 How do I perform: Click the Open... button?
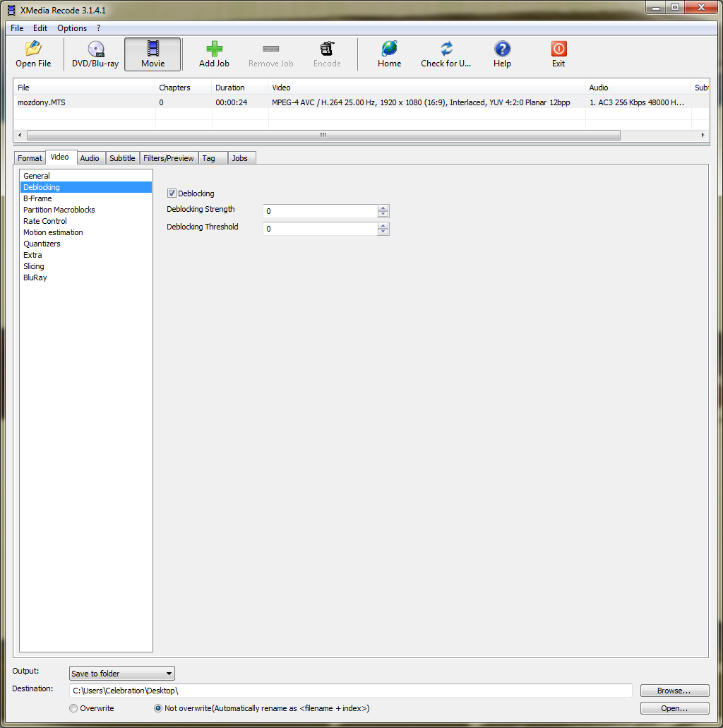(674, 708)
